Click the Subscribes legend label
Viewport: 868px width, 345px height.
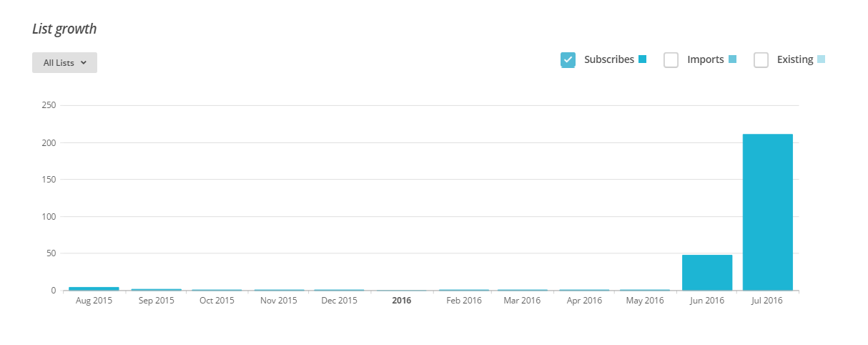(609, 59)
